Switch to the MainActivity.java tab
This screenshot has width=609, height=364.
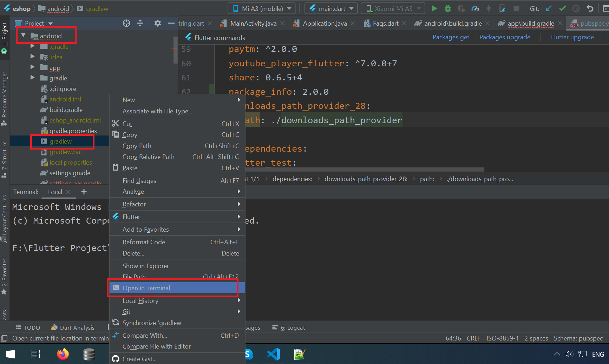253,24
